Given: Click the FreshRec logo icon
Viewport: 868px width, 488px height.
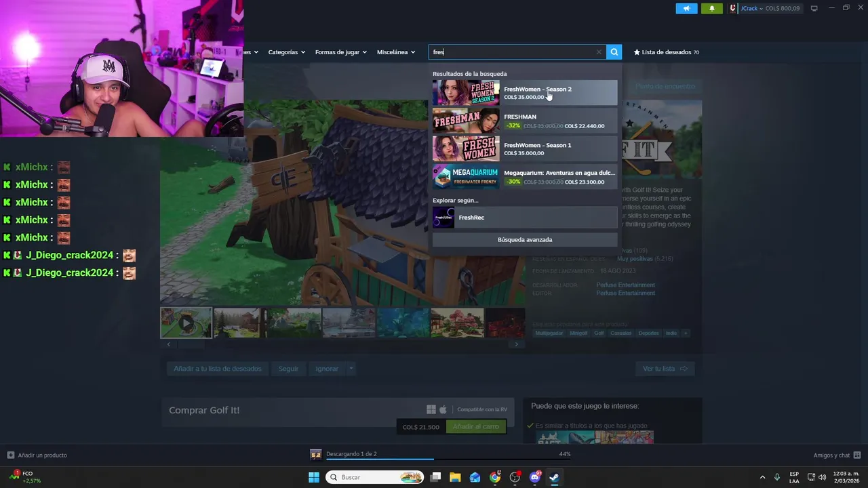Looking at the screenshot, I should tap(443, 218).
